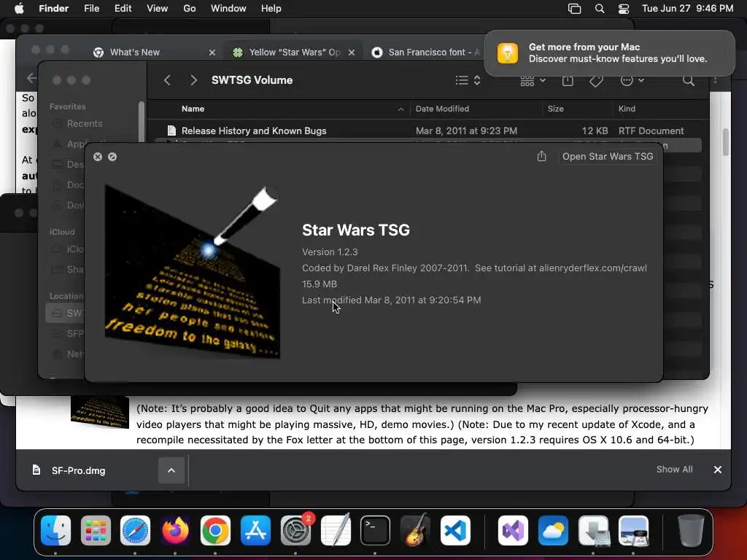Click the date and time clock
The height and width of the screenshot is (560, 747).
(687, 9)
